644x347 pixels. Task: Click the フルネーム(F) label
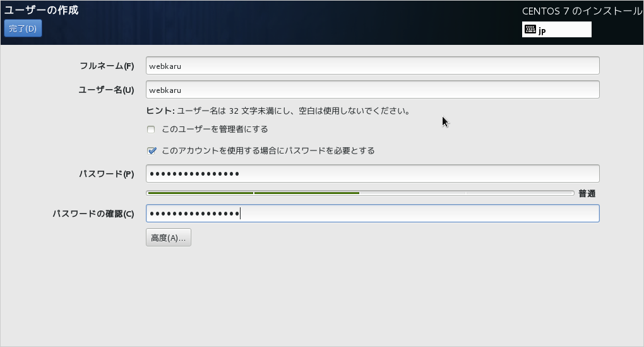pyautogui.click(x=107, y=66)
